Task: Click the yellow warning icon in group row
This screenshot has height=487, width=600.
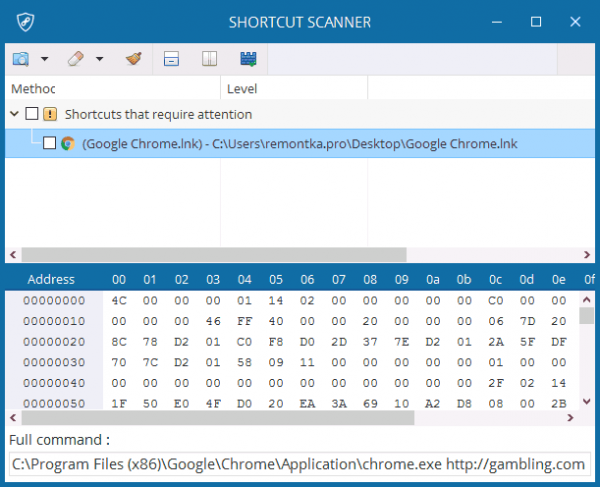Action: tap(50, 114)
